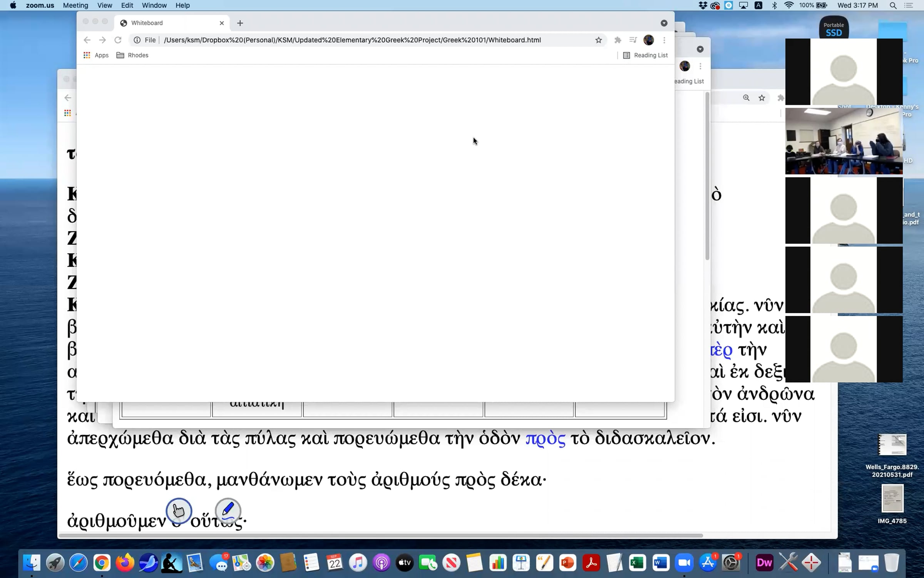
Task: Open System Preferences from the Dock
Action: 731,563
